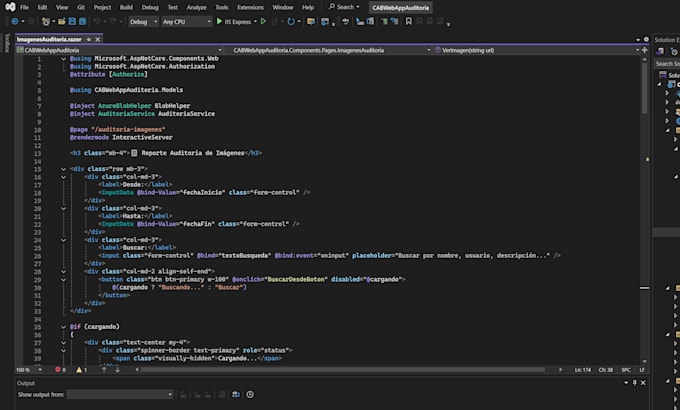Click the LF line ending indicator
680x410 pixels.
pyautogui.click(x=642, y=370)
